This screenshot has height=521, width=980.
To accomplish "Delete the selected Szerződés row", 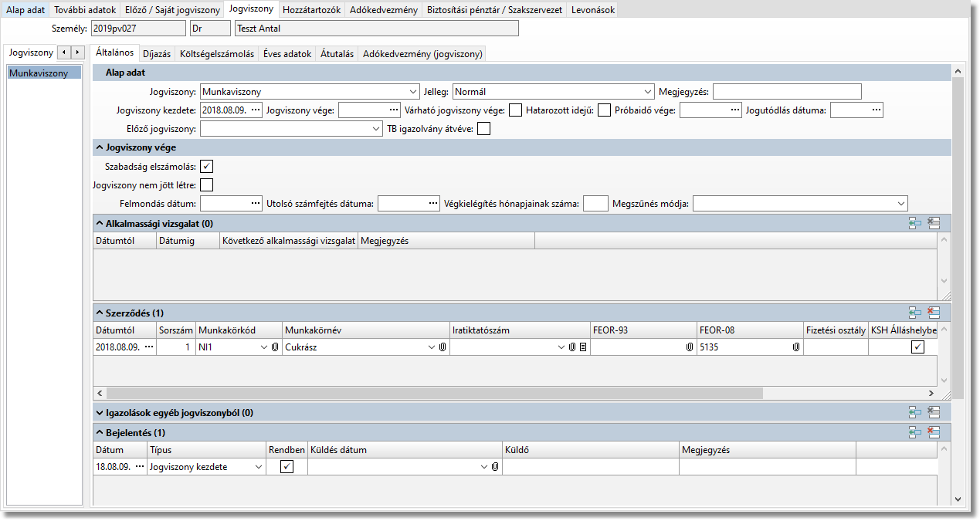I will [x=934, y=313].
